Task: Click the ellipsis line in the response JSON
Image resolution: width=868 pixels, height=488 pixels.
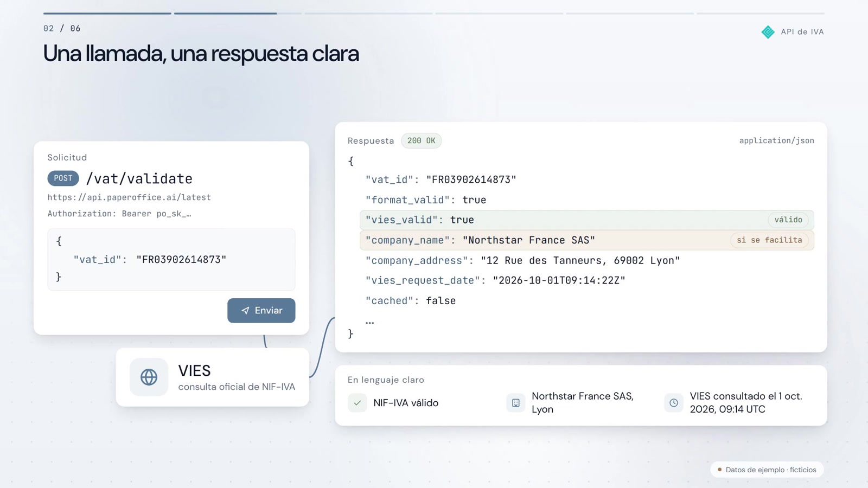Action: (x=369, y=322)
